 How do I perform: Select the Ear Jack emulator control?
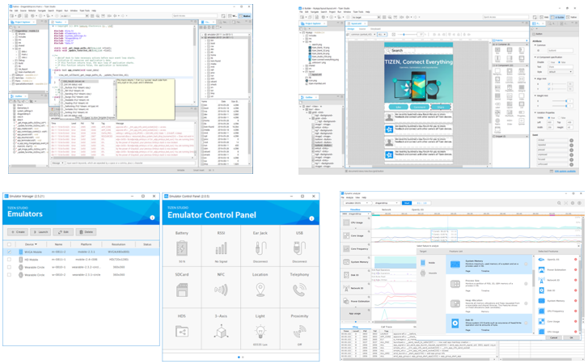click(260, 248)
